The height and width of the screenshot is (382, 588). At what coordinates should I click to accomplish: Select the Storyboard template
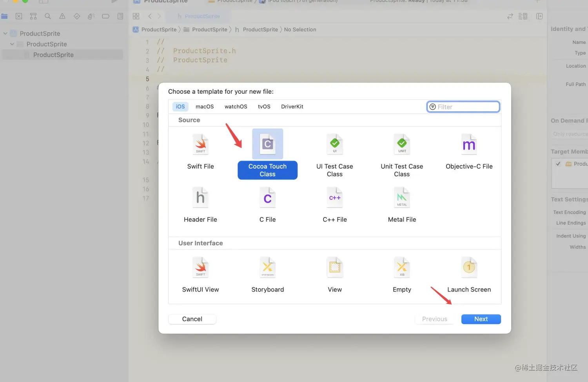[267, 275]
